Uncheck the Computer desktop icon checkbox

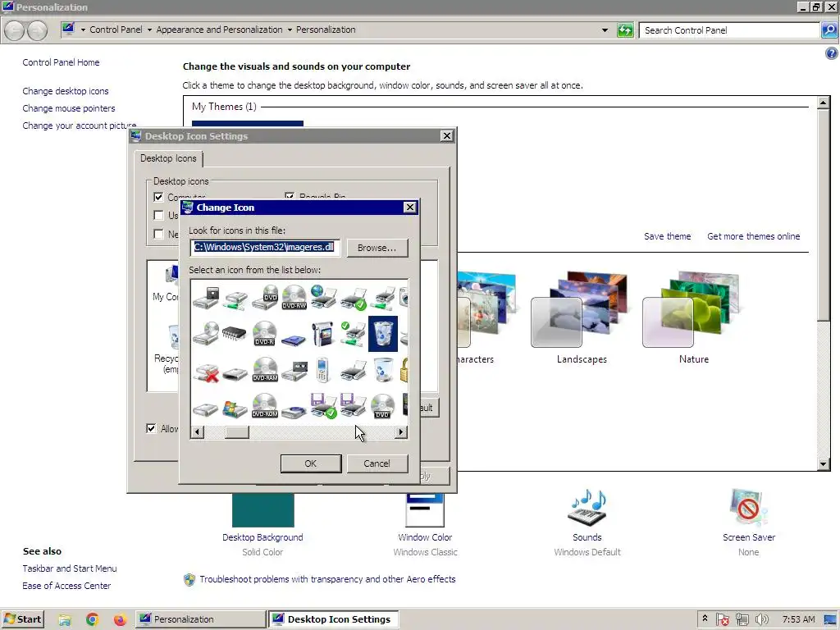pyautogui.click(x=158, y=197)
